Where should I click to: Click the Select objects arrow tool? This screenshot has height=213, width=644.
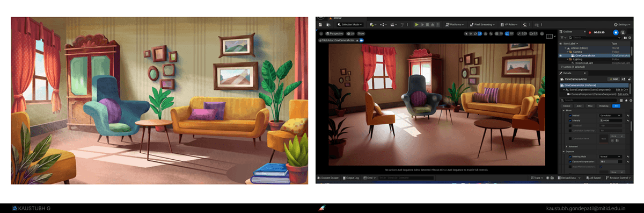(x=466, y=34)
